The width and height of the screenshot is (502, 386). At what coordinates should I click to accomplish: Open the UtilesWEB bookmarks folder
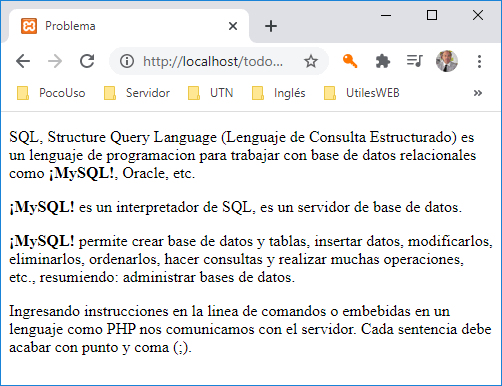pos(362,93)
